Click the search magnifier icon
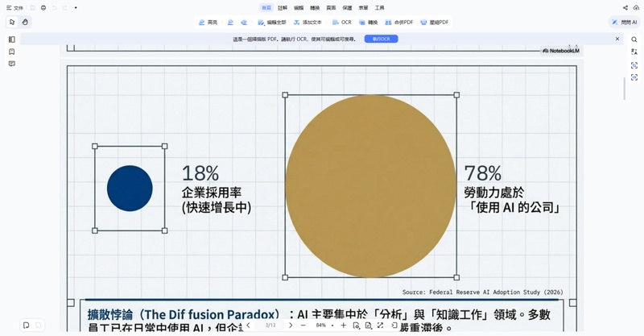Image resolution: width=644 pixels, height=336 pixels. [x=634, y=39]
